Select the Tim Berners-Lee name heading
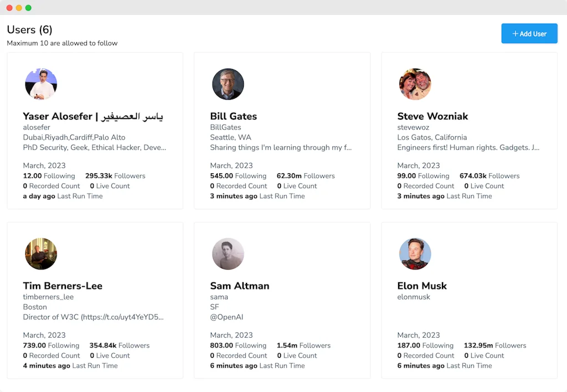The height and width of the screenshot is (392, 567). [62, 286]
